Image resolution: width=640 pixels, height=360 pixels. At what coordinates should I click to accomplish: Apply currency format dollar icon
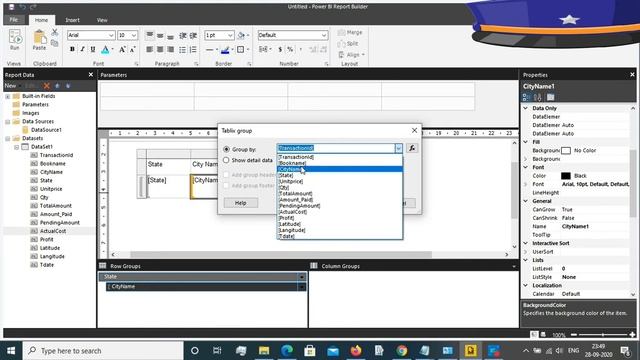(280, 49)
